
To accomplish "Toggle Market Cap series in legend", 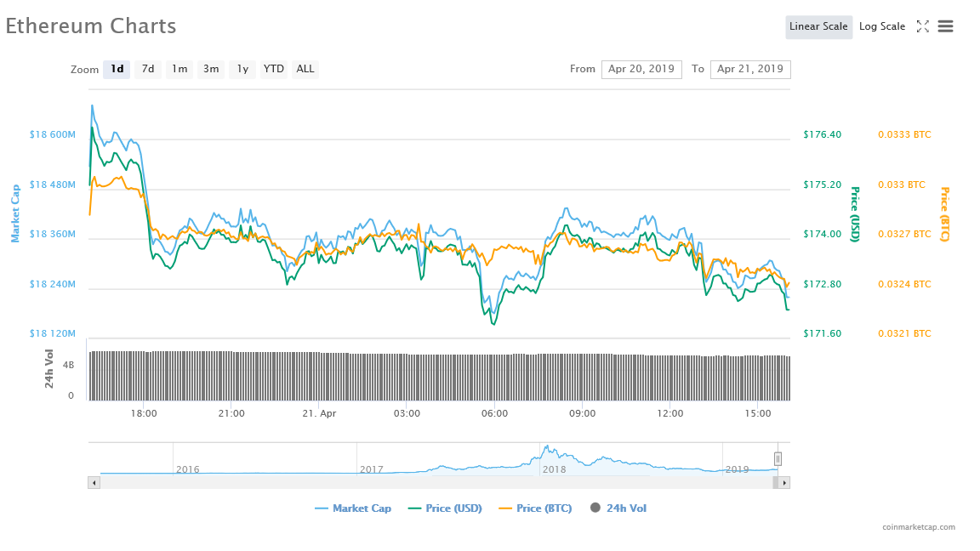I will [x=353, y=508].
